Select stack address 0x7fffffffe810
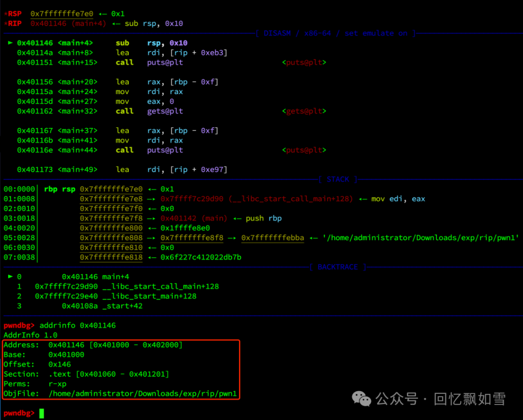This screenshot has width=523, height=420. coord(111,247)
